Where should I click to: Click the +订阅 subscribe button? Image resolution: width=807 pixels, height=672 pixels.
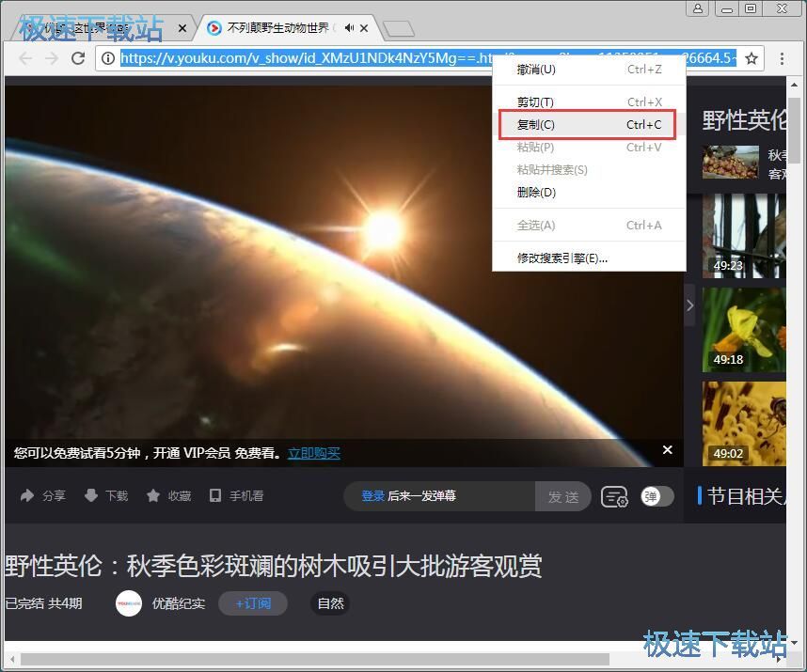pos(253,603)
